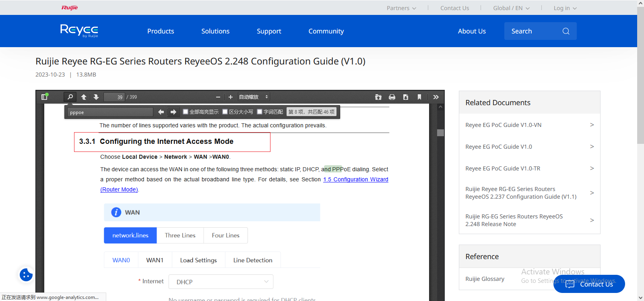
Task: Go to previous page with up arrow
Action: point(84,97)
